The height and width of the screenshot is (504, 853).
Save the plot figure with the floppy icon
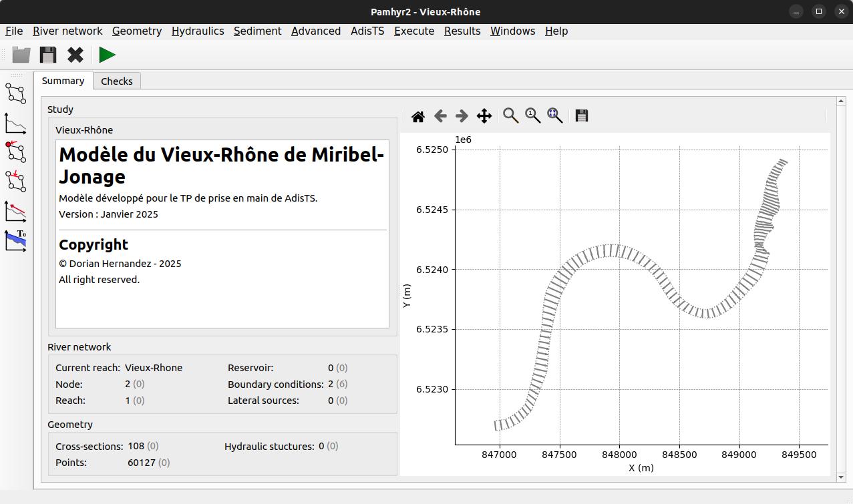pyautogui.click(x=582, y=116)
